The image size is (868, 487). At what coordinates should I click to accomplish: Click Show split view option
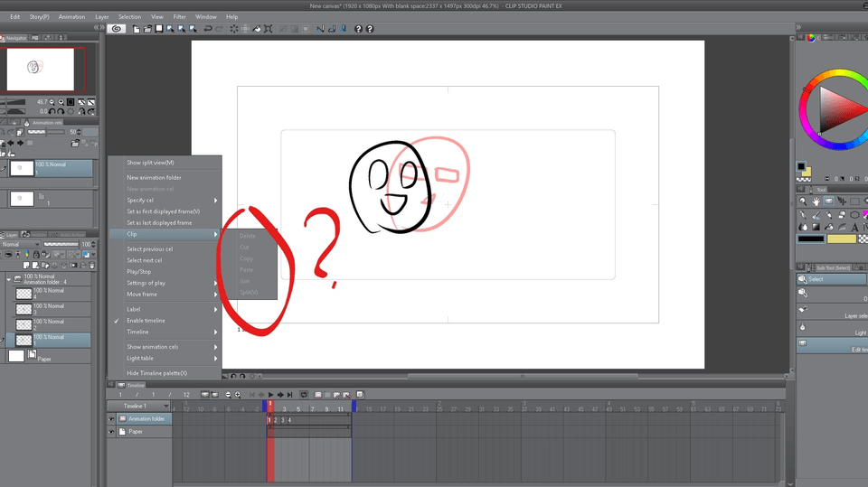pyautogui.click(x=150, y=163)
